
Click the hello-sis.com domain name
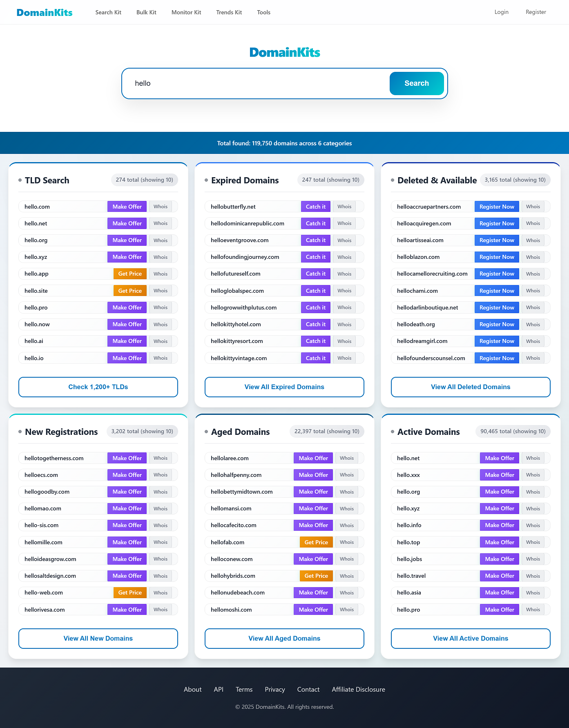pos(41,525)
